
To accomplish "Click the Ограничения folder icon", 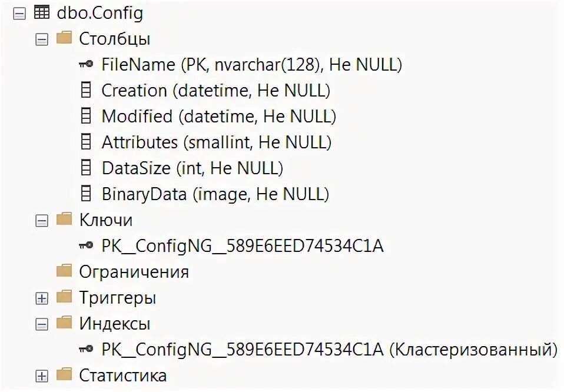I will point(64,271).
